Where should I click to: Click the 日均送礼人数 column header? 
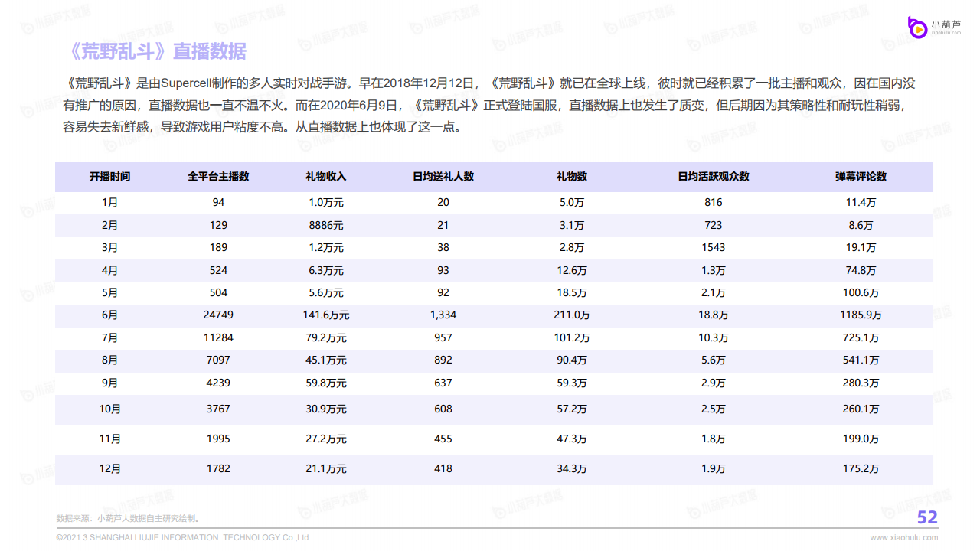coord(443,177)
